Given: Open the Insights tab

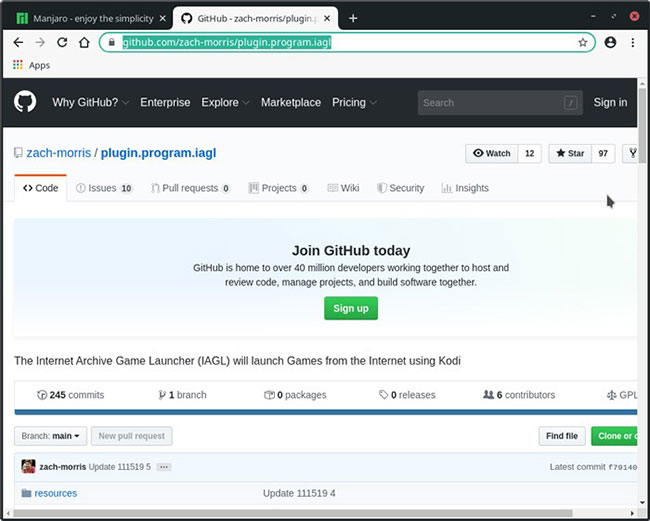Looking at the screenshot, I should click(465, 188).
